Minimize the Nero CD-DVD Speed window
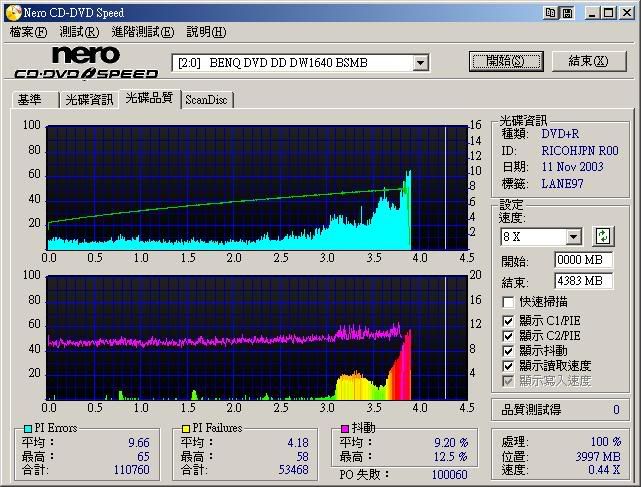This screenshot has height=487, width=641. [592, 13]
